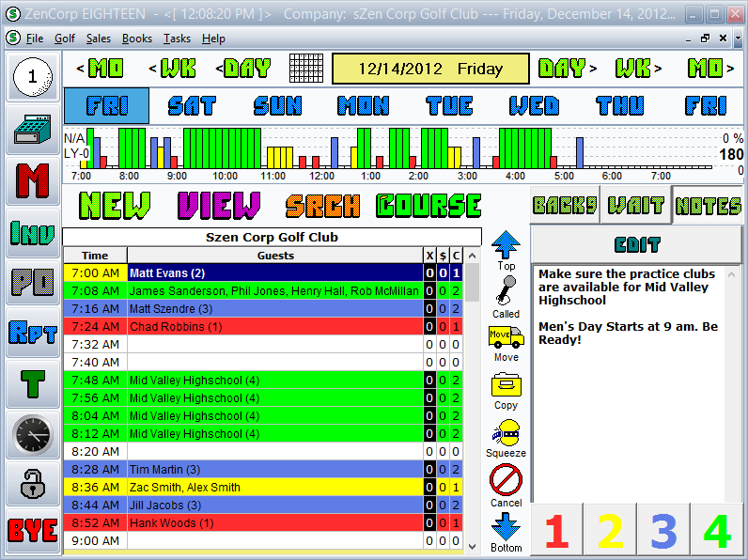
Task: Select the 7:00 AM Matt Evans row
Action: (x=274, y=273)
